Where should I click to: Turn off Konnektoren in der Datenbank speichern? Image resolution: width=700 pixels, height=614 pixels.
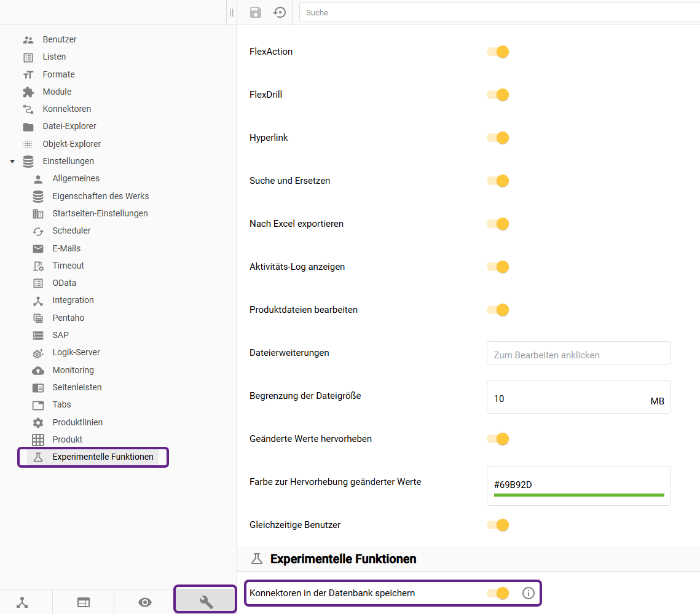click(498, 593)
